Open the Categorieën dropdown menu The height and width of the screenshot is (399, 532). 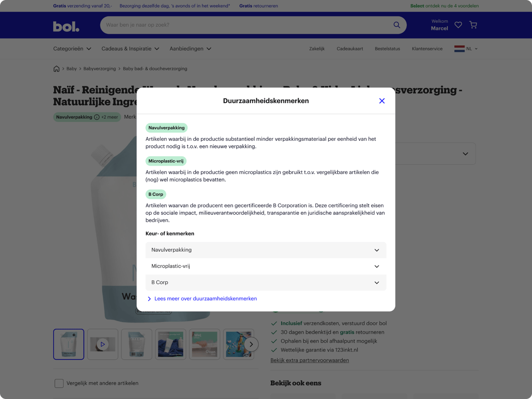click(72, 48)
